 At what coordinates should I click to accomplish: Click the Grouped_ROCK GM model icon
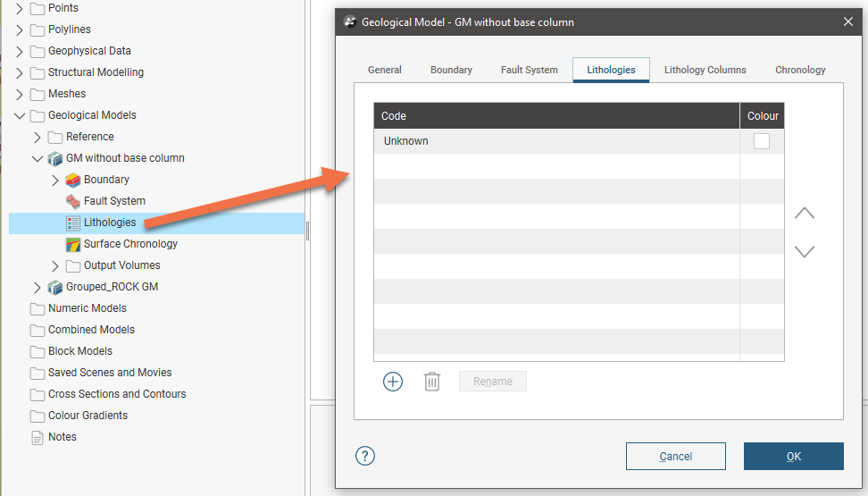[x=55, y=287]
